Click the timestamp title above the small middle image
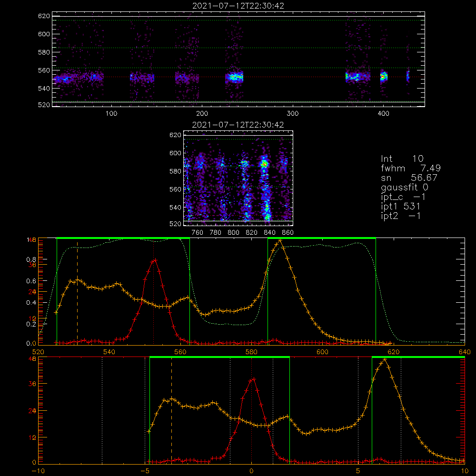 coord(238,125)
